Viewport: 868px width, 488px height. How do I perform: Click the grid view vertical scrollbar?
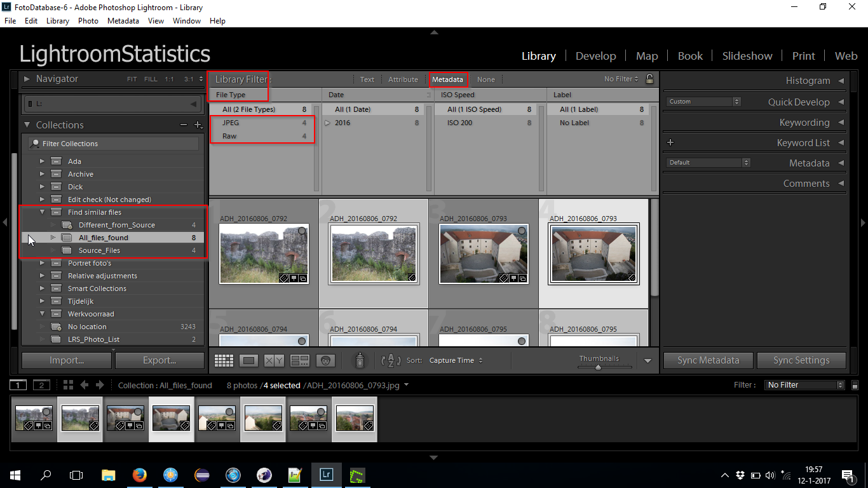pyautogui.click(x=654, y=247)
